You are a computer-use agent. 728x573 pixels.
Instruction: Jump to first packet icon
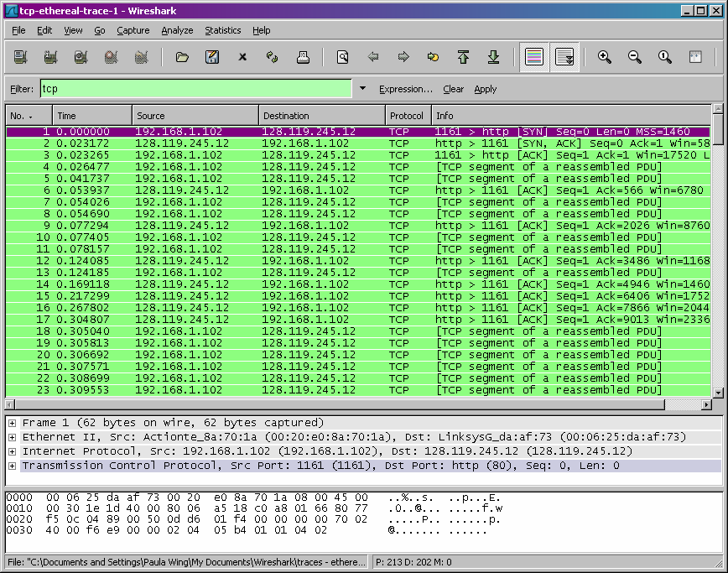[x=463, y=57]
